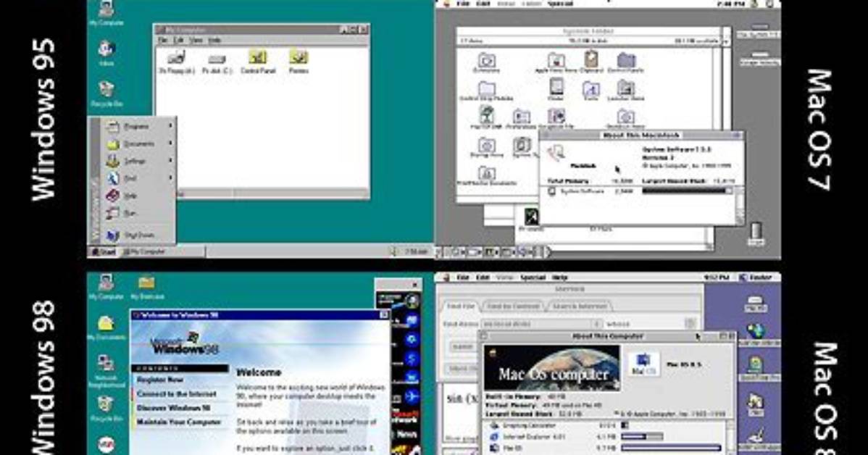Expand Find submenu in Start menu
The width and height of the screenshot is (868, 455).
click(x=139, y=178)
